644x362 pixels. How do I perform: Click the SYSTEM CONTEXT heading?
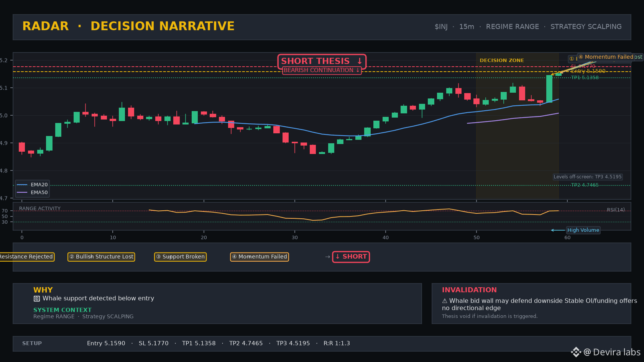(62, 310)
